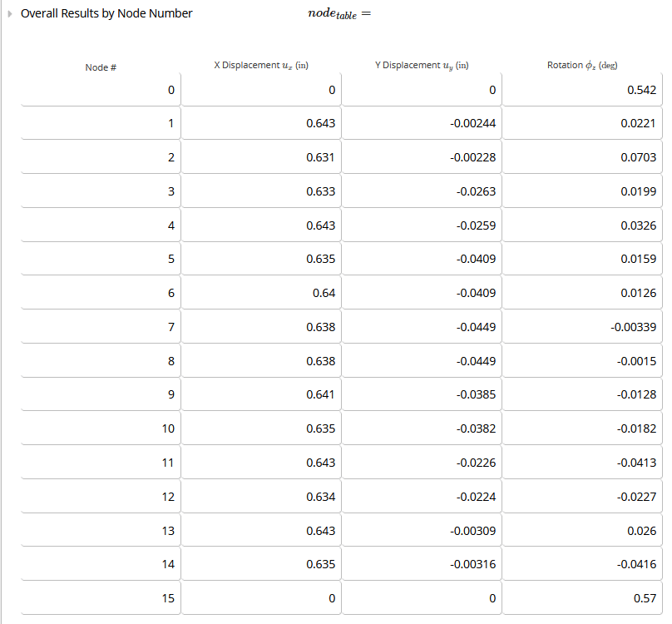This screenshot has width=672, height=624.
Task: Expand the Overall Results by Node Number section
Action: pos(10,13)
